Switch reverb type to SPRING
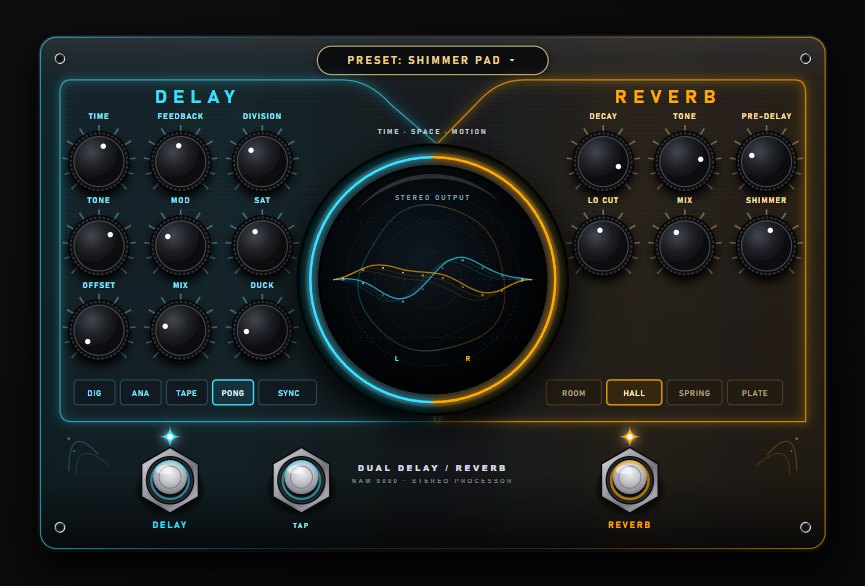 pyautogui.click(x=695, y=393)
